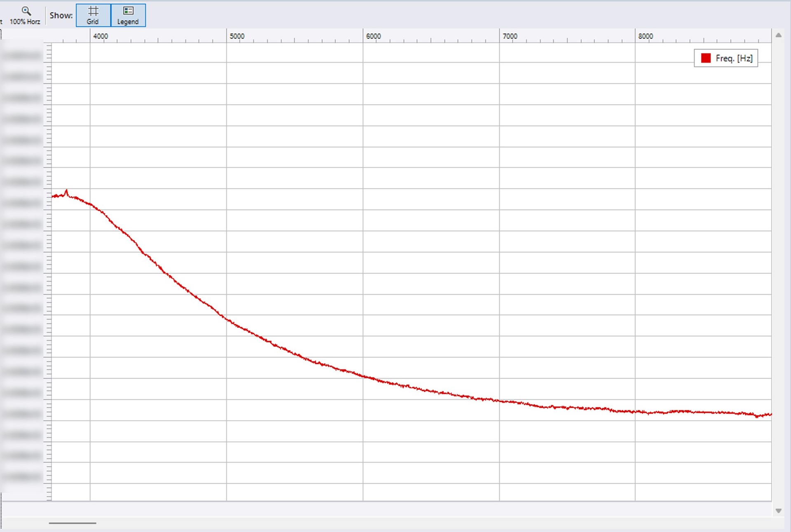This screenshot has height=532, width=791.
Task: Toggle the Legend display button
Action: (x=128, y=15)
